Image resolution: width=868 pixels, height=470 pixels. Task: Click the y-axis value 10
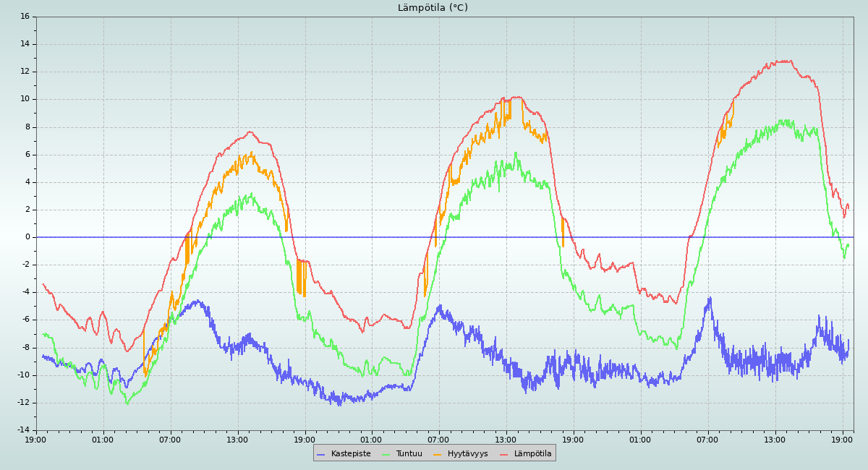tap(25, 99)
